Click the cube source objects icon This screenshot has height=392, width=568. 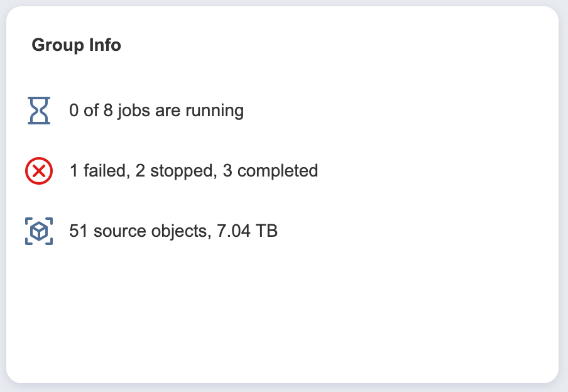(x=39, y=231)
